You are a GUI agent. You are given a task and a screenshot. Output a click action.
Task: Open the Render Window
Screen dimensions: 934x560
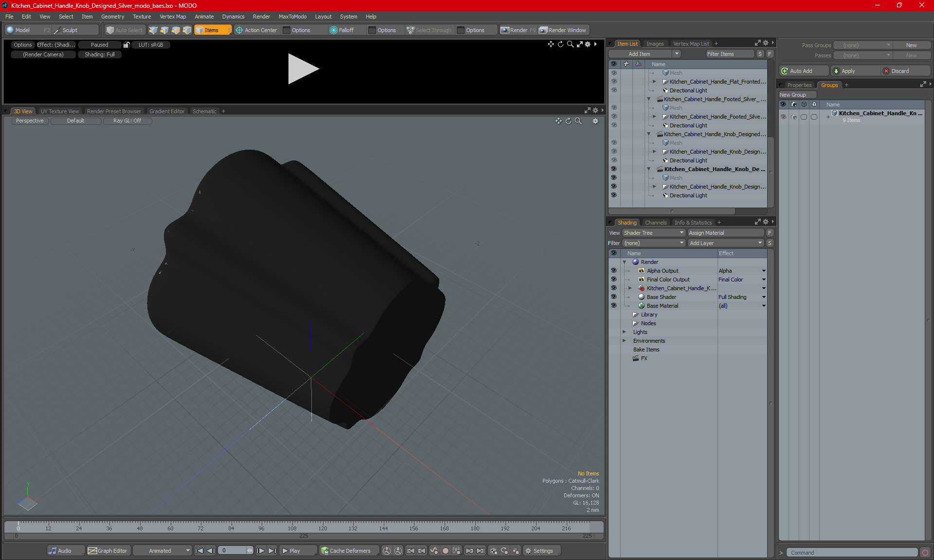(563, 30)
